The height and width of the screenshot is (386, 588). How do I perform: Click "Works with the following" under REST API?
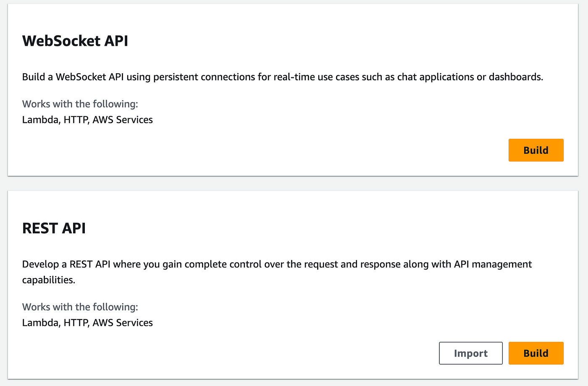(80, 307)
